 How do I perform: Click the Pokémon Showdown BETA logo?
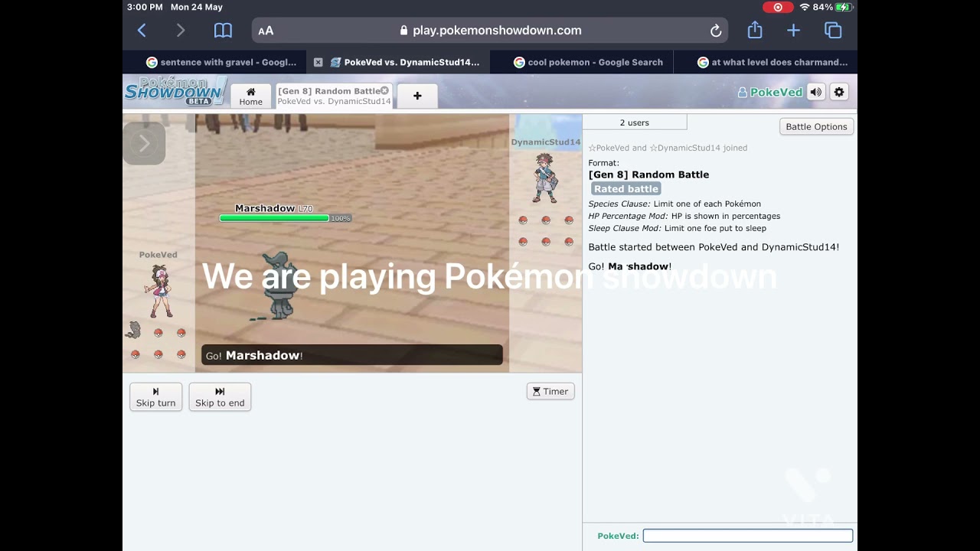click(175, 90)
